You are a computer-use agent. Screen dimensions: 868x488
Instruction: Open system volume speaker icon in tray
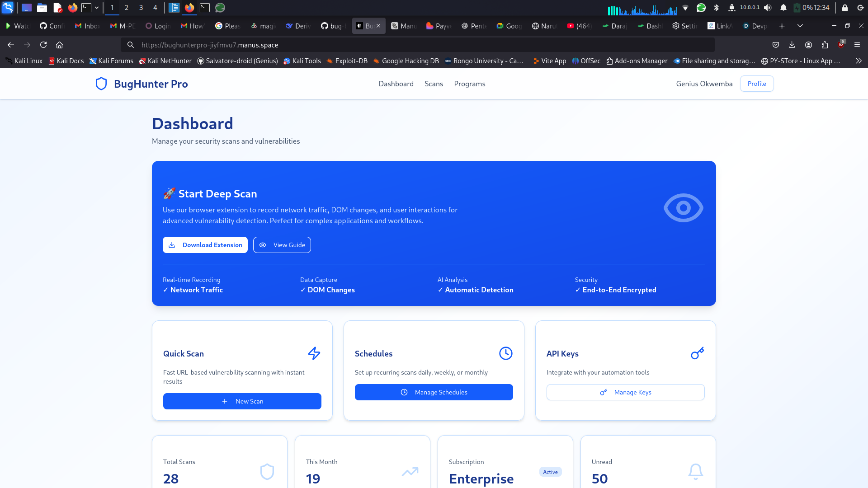[768, 8]
